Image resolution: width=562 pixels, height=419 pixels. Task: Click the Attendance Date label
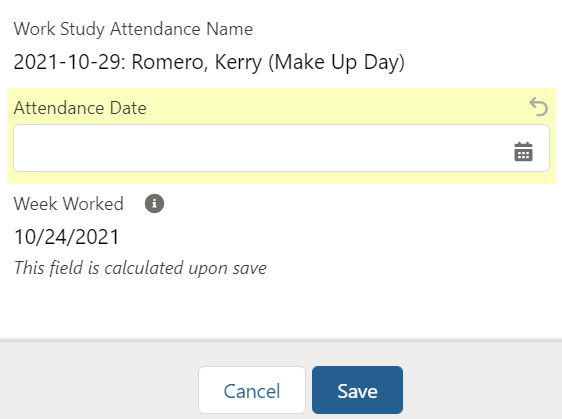(80, 108)
